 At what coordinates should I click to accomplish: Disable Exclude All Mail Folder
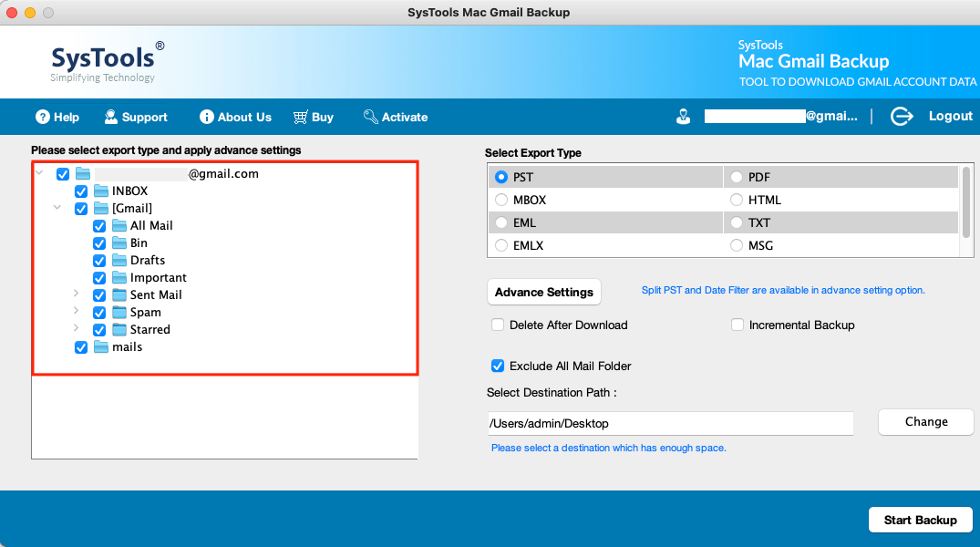pos(498,366)
